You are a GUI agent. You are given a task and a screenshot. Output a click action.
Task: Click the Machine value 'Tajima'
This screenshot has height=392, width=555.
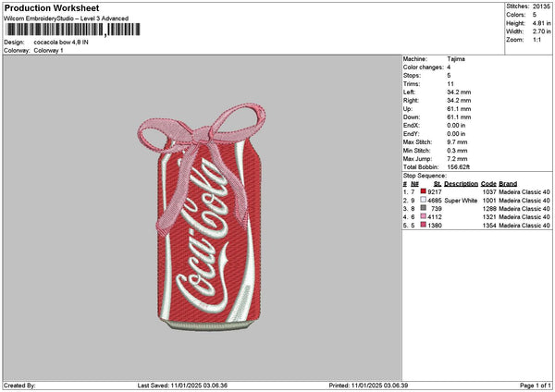[x=456, y=59]
